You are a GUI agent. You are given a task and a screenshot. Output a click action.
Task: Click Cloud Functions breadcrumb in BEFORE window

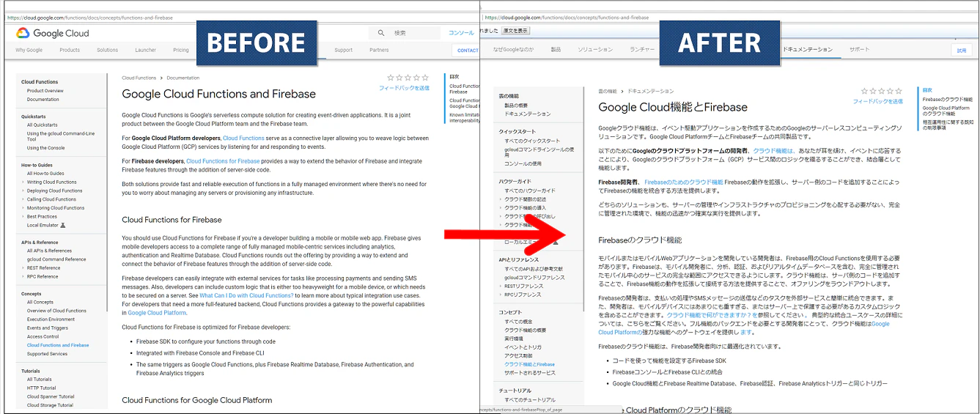coord(139,78)
